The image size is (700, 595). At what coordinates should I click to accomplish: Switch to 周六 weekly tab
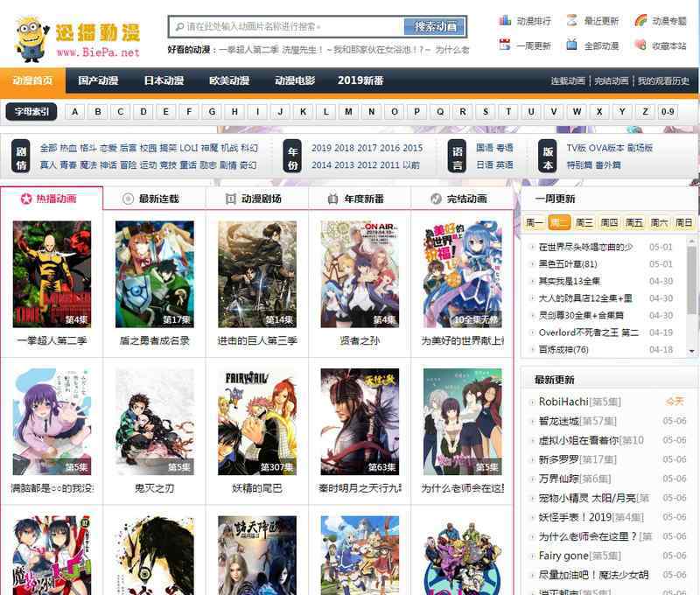click(x=660, y=222)
